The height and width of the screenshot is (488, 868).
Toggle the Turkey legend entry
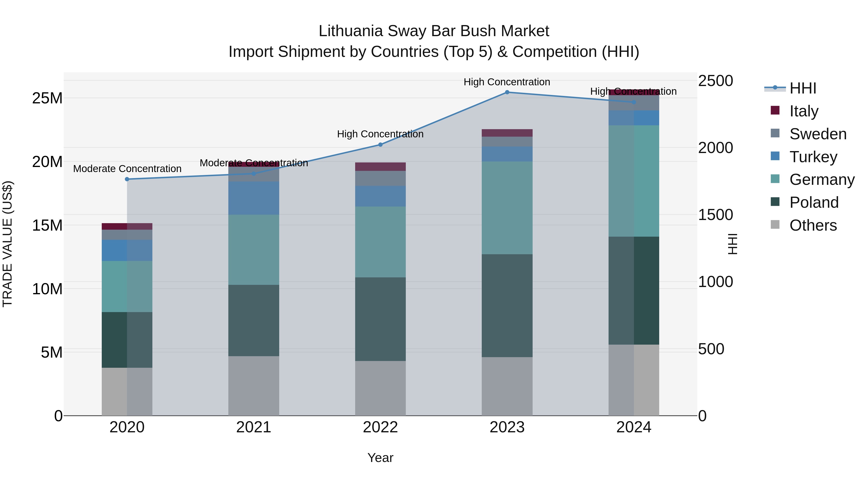coord(804,157)
